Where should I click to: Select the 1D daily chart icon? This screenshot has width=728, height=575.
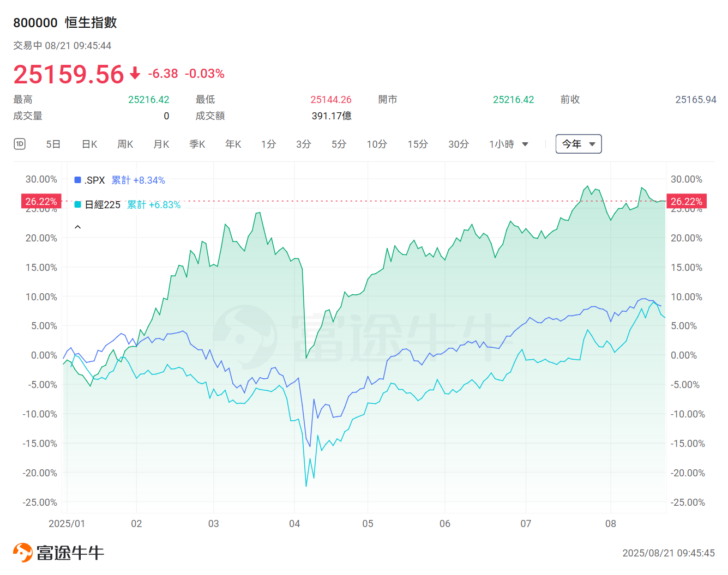[x=20, y=143]
